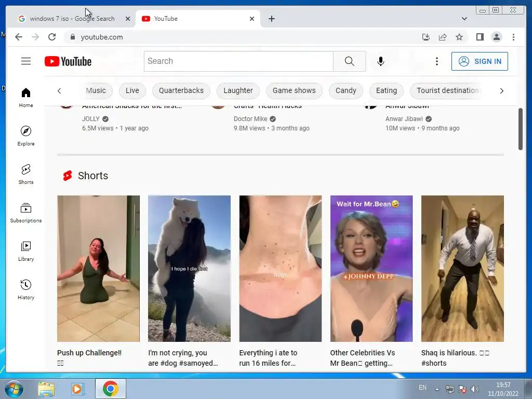
Task: Open History in sidebar
Action: 26,289
